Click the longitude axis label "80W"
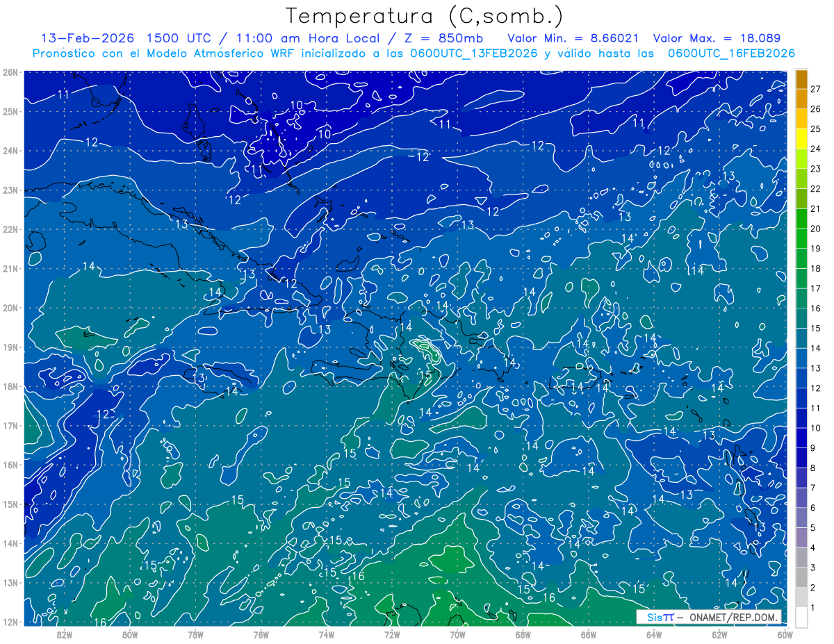Screen dimensions: 834x644 [130, 634]
